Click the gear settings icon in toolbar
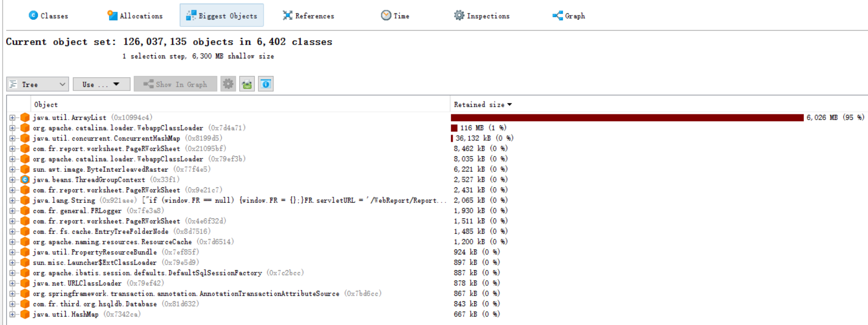This screenshot has height=325, width=868. 228,84
